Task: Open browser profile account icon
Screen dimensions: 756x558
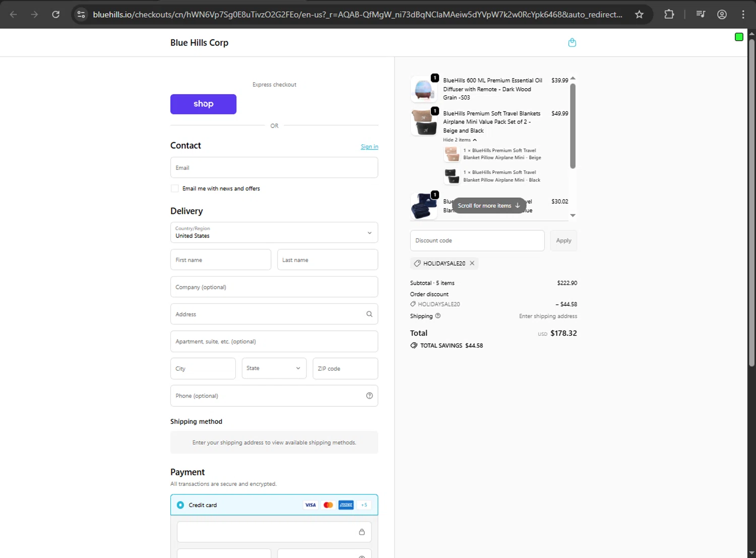Action: [x=722, y=15]
